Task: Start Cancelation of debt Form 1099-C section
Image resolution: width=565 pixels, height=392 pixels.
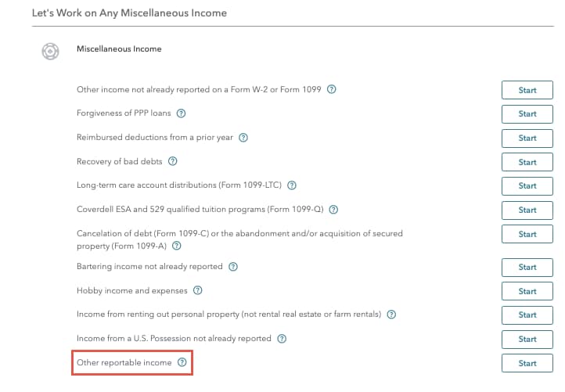Action: coord(527,234)
